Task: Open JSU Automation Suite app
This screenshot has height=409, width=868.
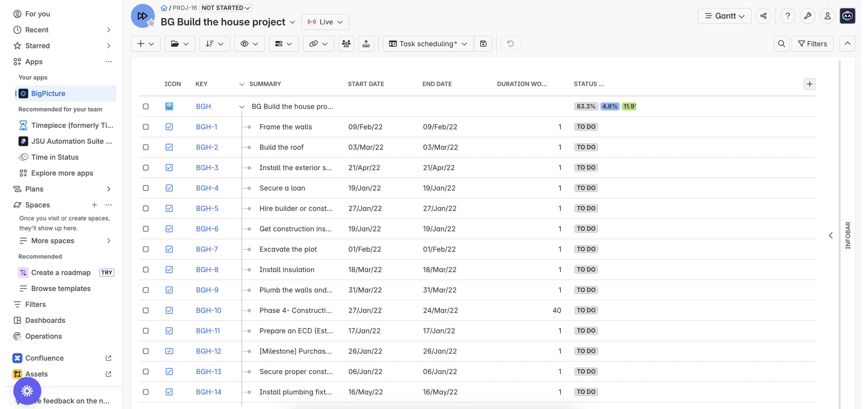Action: pyautogui.click(x=66, y=141)
